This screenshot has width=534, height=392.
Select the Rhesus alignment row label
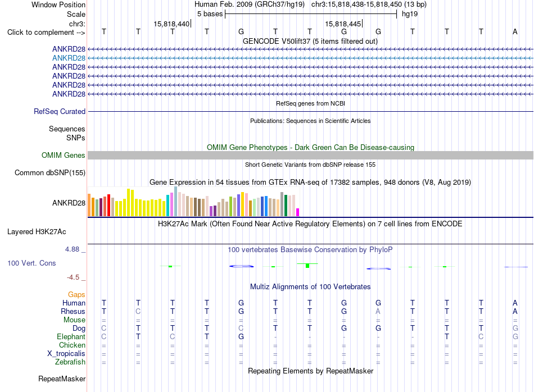(73, 311)
